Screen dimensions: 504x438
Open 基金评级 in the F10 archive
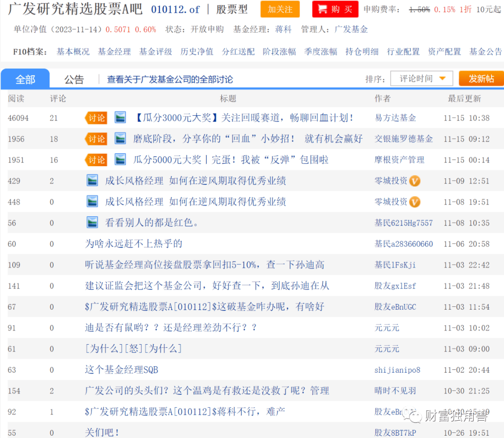(155, 51)
